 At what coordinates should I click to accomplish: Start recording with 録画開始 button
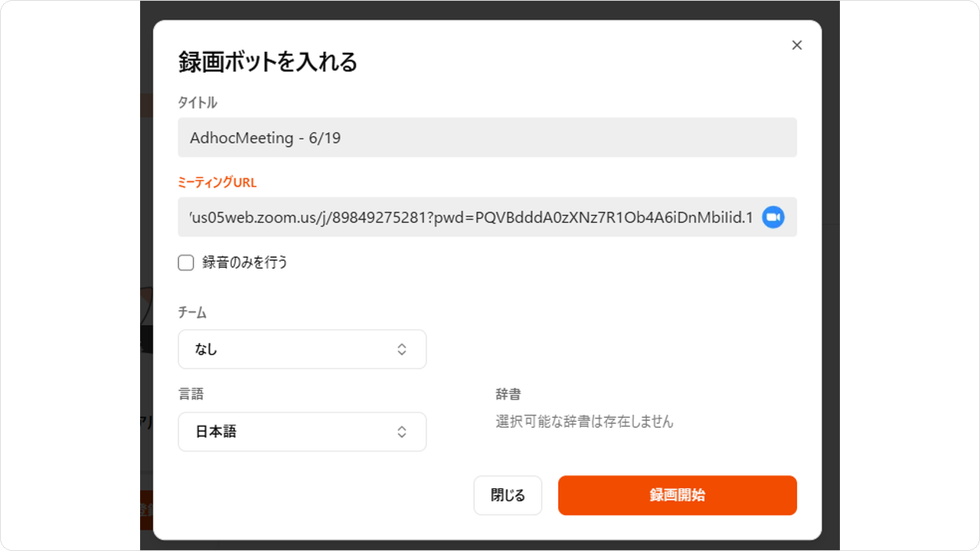[678, 496]
